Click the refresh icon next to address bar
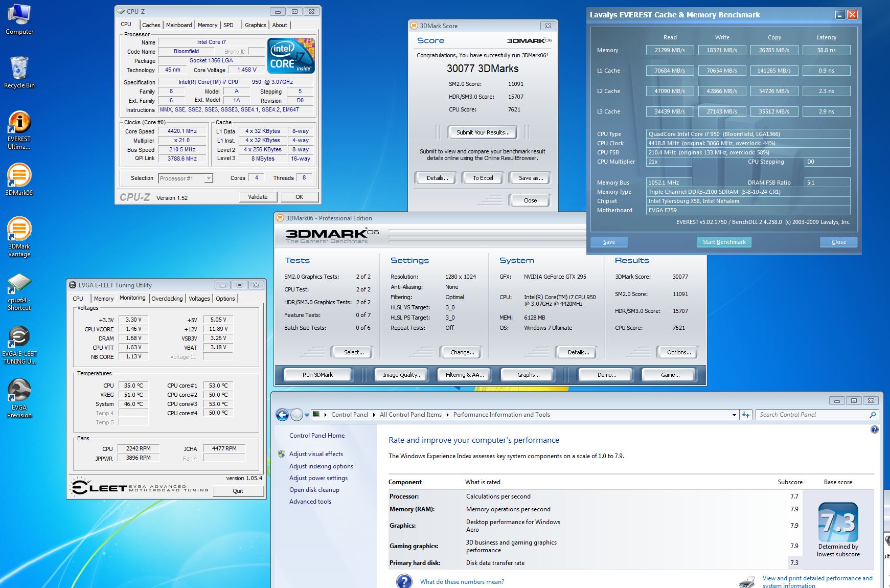Image resolution: width=890 pixels, height=588 pixels. 746,415
